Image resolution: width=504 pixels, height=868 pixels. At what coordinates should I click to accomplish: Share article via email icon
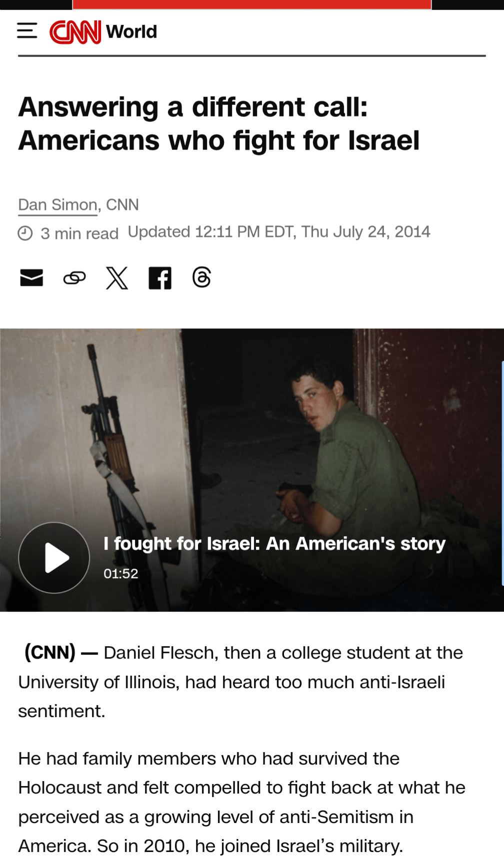click(x=31, y=277)
